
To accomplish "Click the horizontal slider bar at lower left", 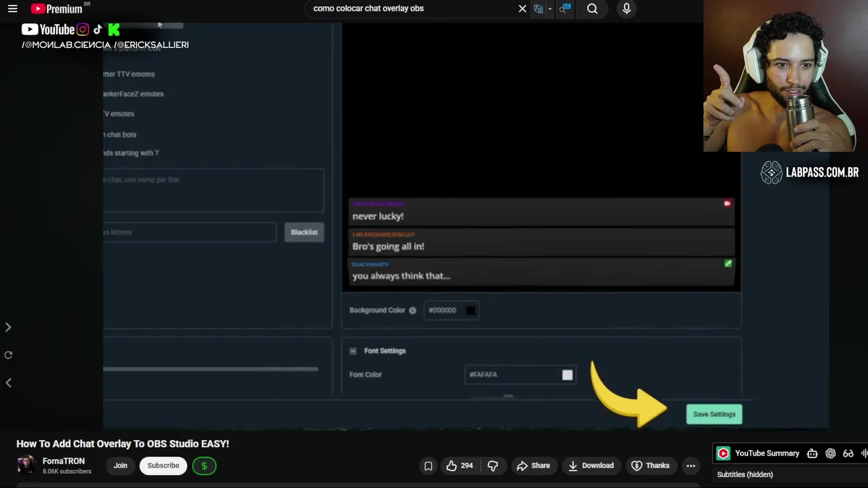I will tap(210, 369).
